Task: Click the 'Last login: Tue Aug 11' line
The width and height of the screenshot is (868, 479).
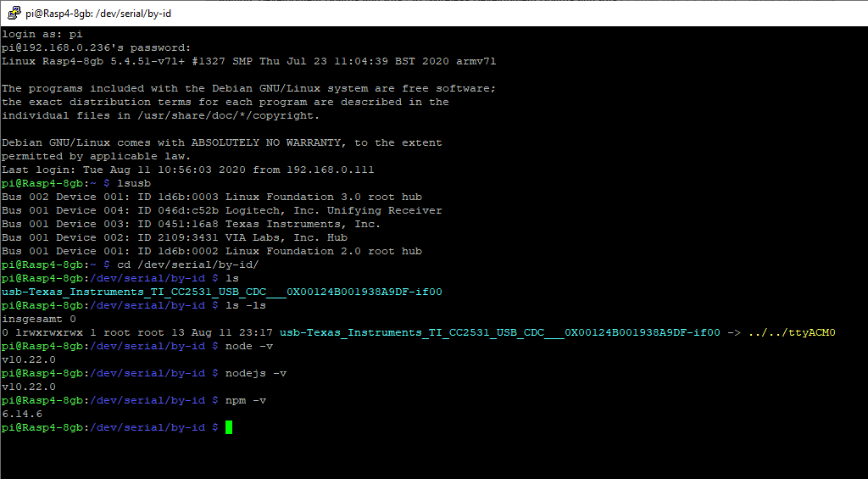Action: point(187,170)
